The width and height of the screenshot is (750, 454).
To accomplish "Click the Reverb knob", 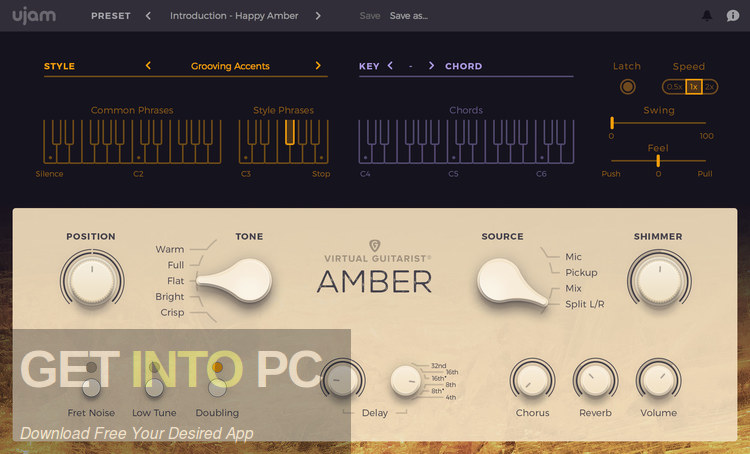I will tap(596, 380).
